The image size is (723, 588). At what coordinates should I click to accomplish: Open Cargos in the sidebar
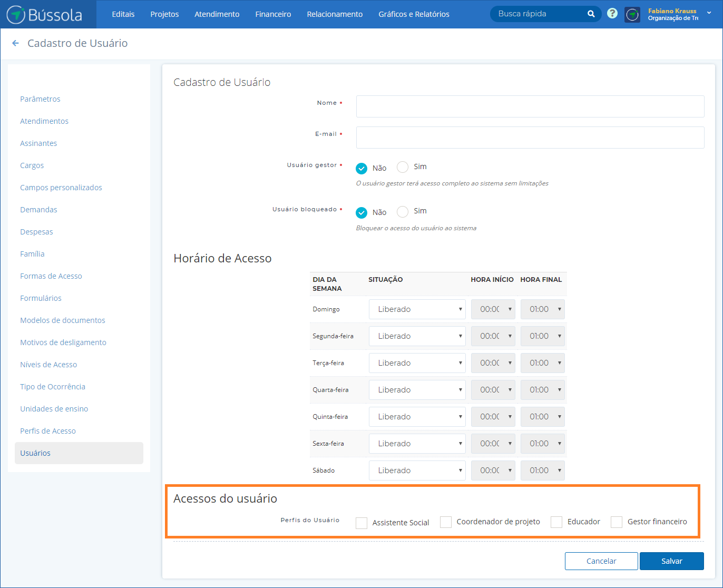pos(32,165)
